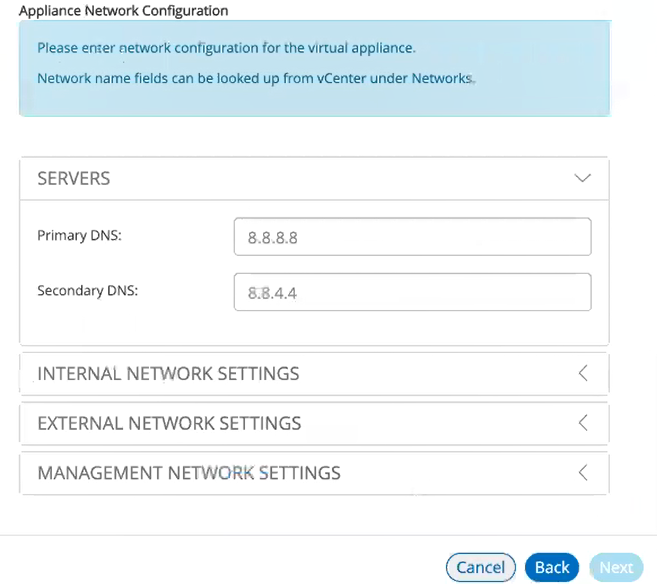Collapse SERVERS section using down chevron
The width and height of the screenshot is (657, 584).
point(582,178)
